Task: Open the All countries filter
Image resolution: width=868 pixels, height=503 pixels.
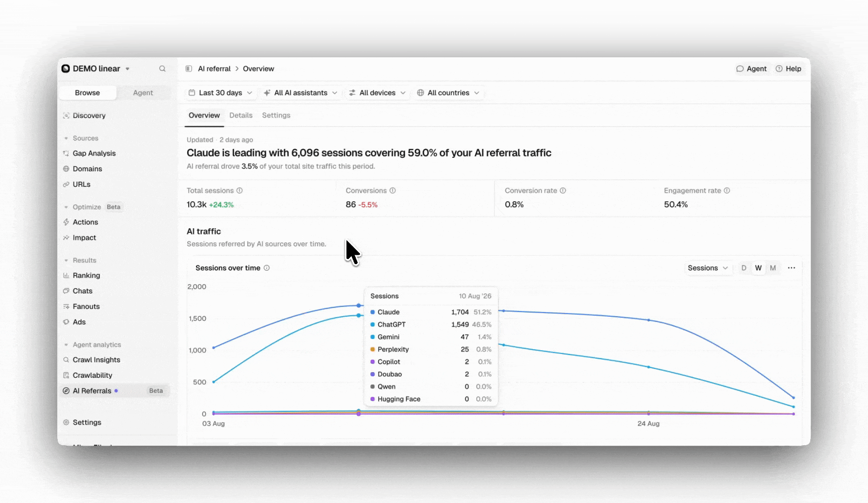Action: tap(448, 93)
